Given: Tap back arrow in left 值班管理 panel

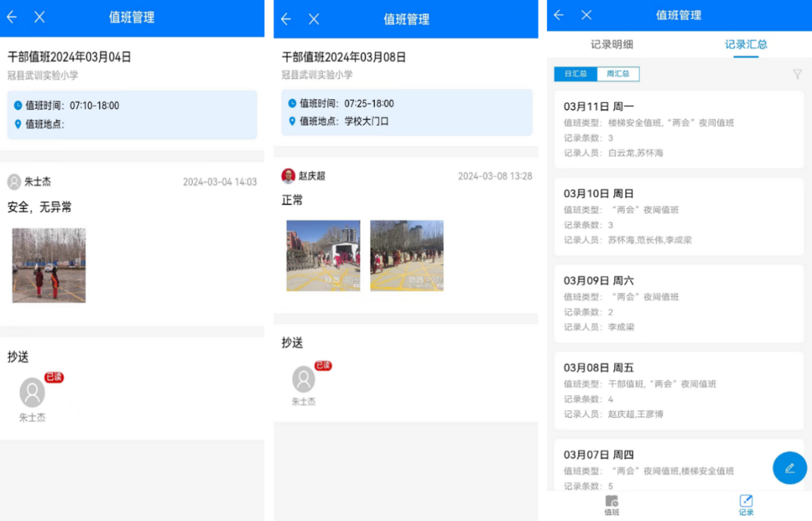Looking at the screenshot, I should coord(12,17).
